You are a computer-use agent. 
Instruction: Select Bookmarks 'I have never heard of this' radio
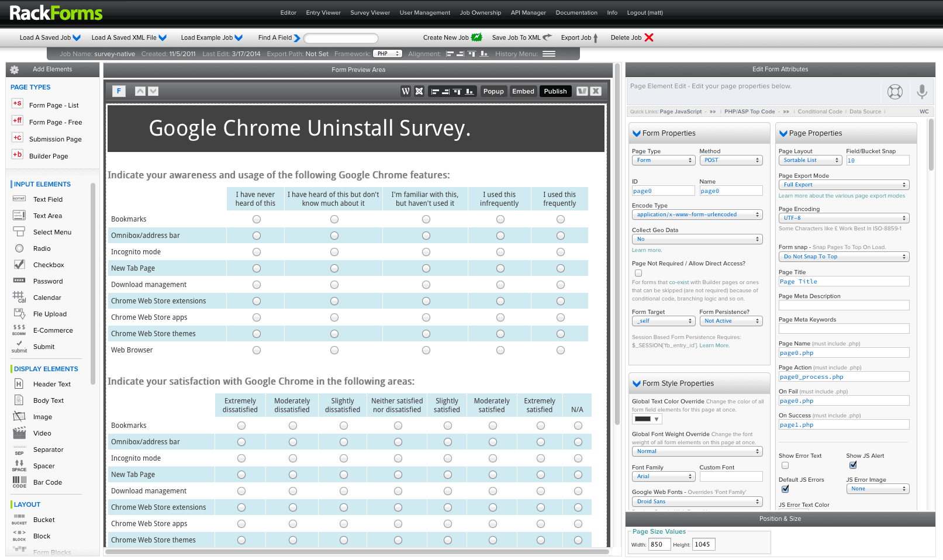[x=257, y=219]
